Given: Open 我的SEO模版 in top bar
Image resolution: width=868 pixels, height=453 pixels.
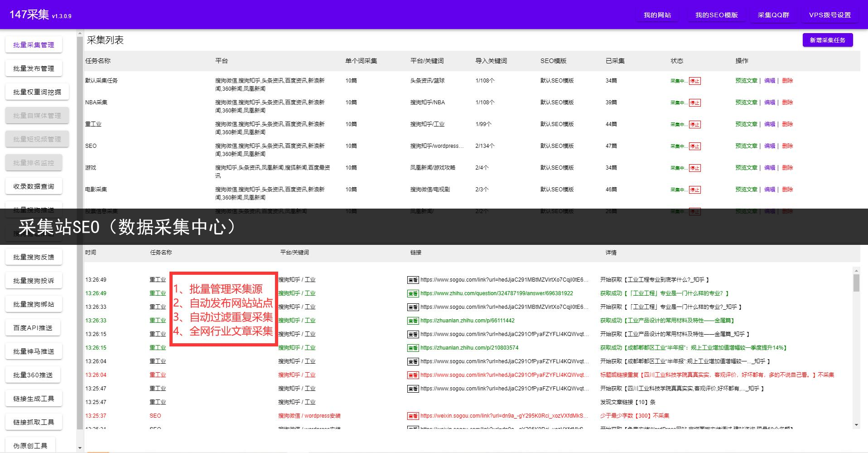Looking at the screenshot, I should coord(716,15).
